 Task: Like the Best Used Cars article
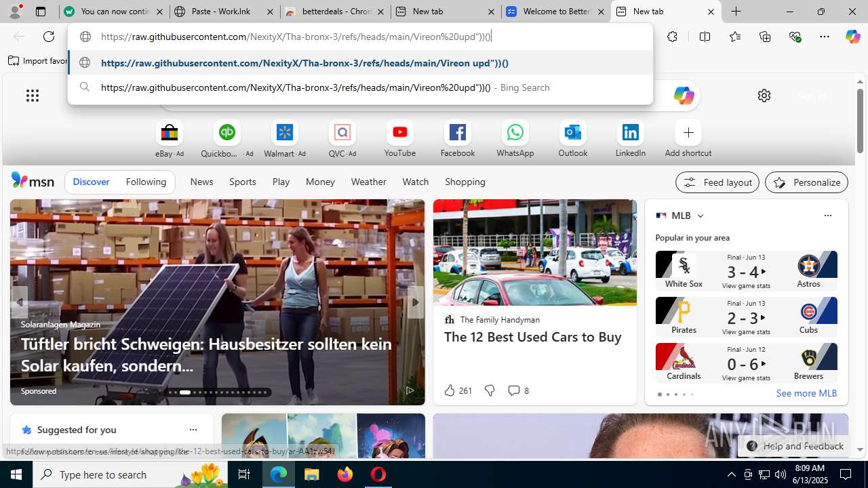click(x=458, y=390)
